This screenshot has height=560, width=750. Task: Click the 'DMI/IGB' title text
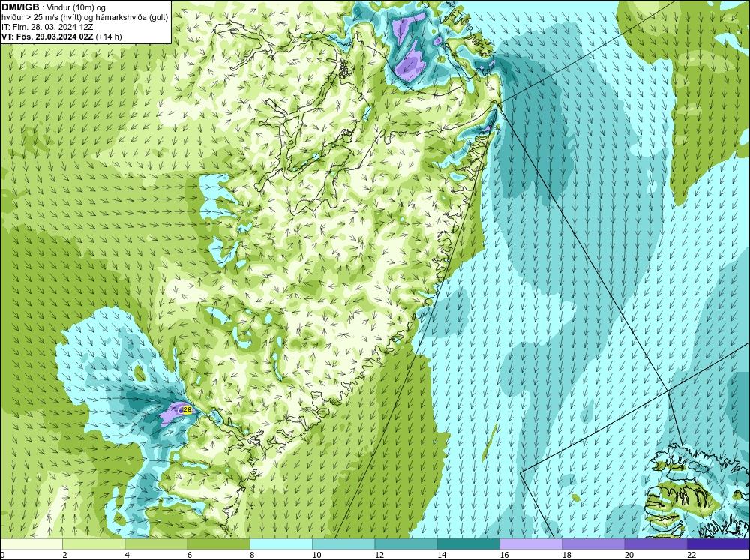point(20,7)
